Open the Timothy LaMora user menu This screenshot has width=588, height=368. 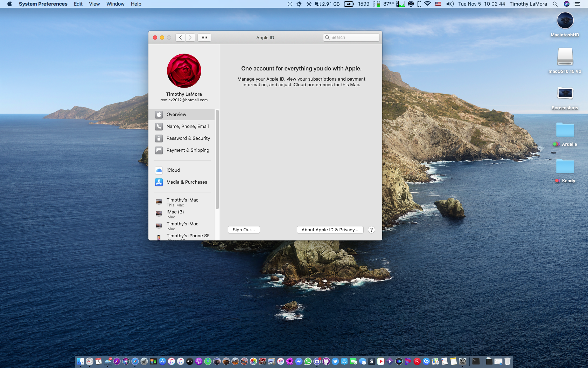click(528, 4)
